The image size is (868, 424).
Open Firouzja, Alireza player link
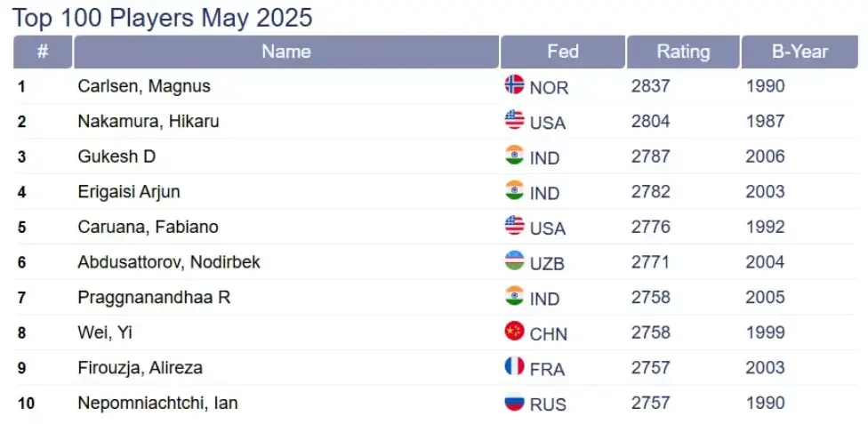click(140, 367)
